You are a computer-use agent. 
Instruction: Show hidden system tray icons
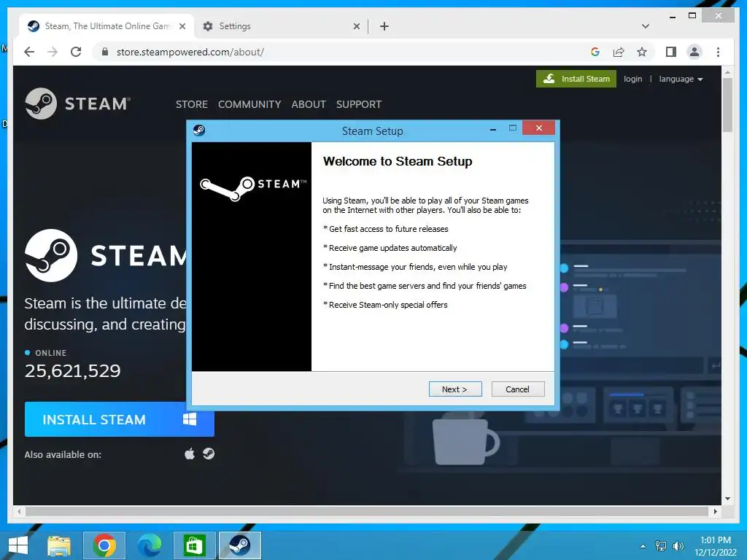tap(643, 546)
